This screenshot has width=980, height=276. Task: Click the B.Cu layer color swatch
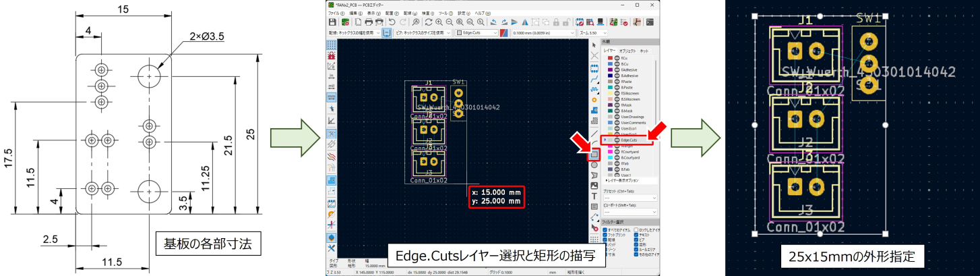click(x=610, y=64)
